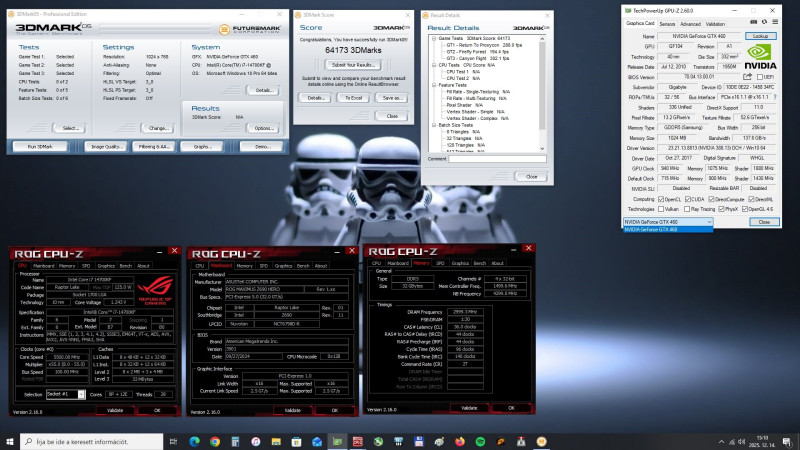Viewport: 800px width, 450px height.
Task: Open Microsoft Store from the taskbar
Action: [296, 442]
